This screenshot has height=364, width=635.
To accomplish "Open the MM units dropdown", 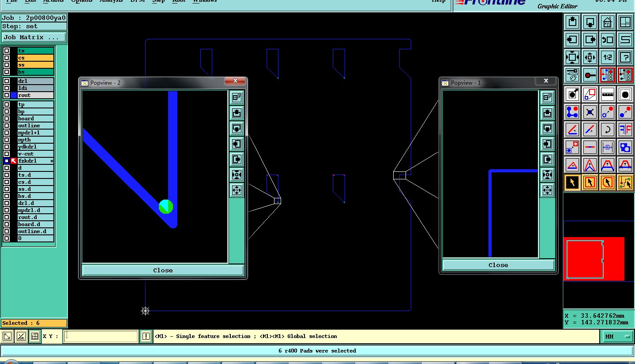I will 618,336.
